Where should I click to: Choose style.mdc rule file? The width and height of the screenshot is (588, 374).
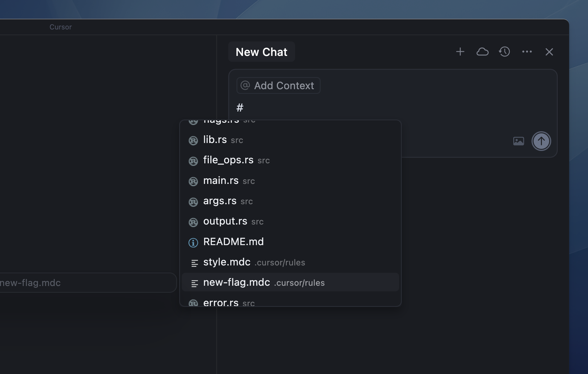click(x=290, y=262)
